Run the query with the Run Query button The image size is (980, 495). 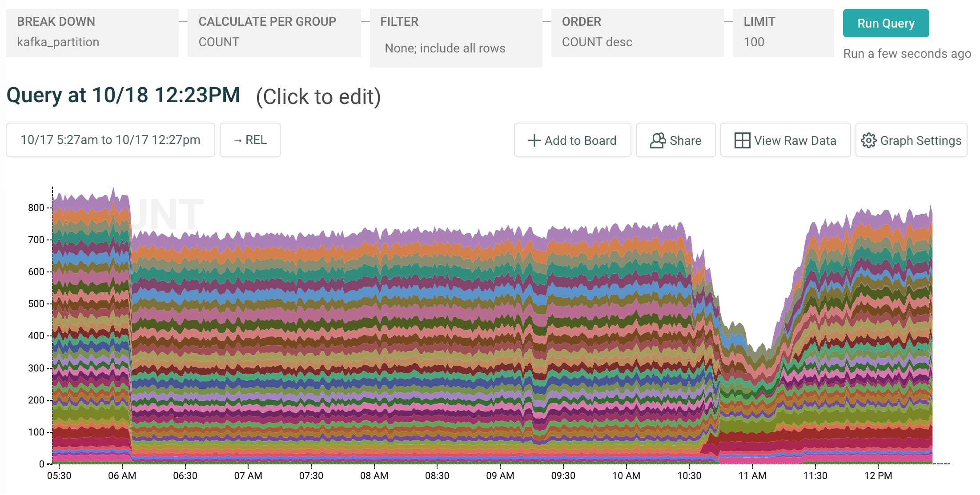pyautogui.click(x=885, y=23)
